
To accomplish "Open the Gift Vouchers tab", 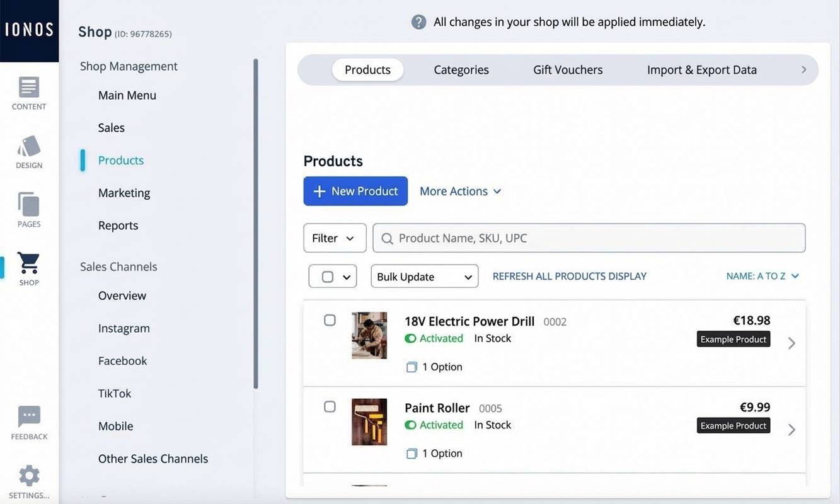I will point(568,70).
